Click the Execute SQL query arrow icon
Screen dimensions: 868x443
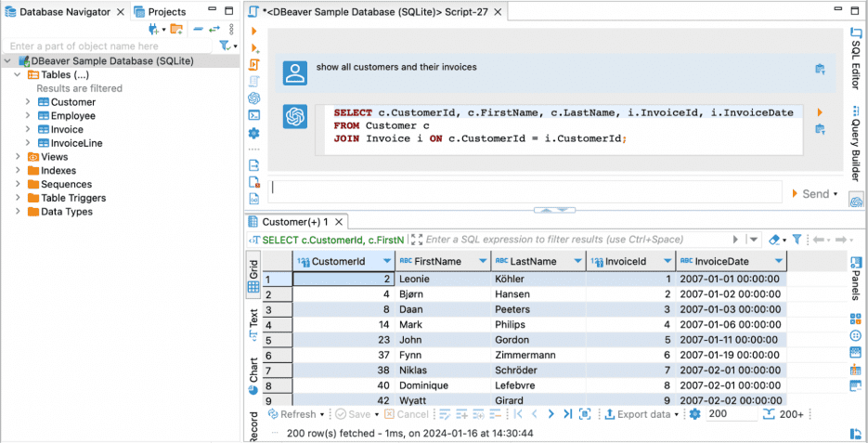[254, 31]
